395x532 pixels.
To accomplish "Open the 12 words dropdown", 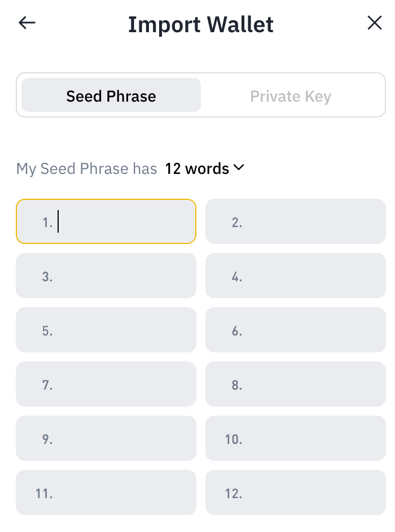I will tap(204, 169).
